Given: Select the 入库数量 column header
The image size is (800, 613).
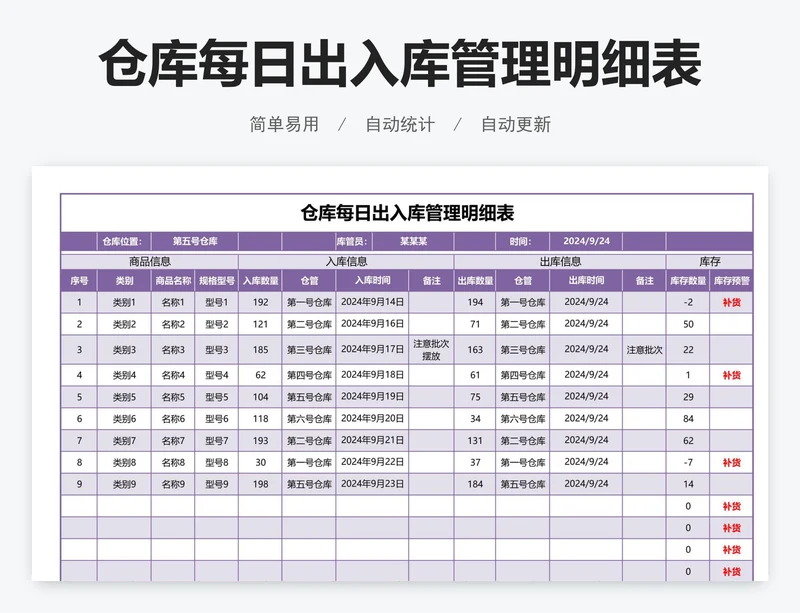Looking at the screenshot, I should (x=260, y=281).
